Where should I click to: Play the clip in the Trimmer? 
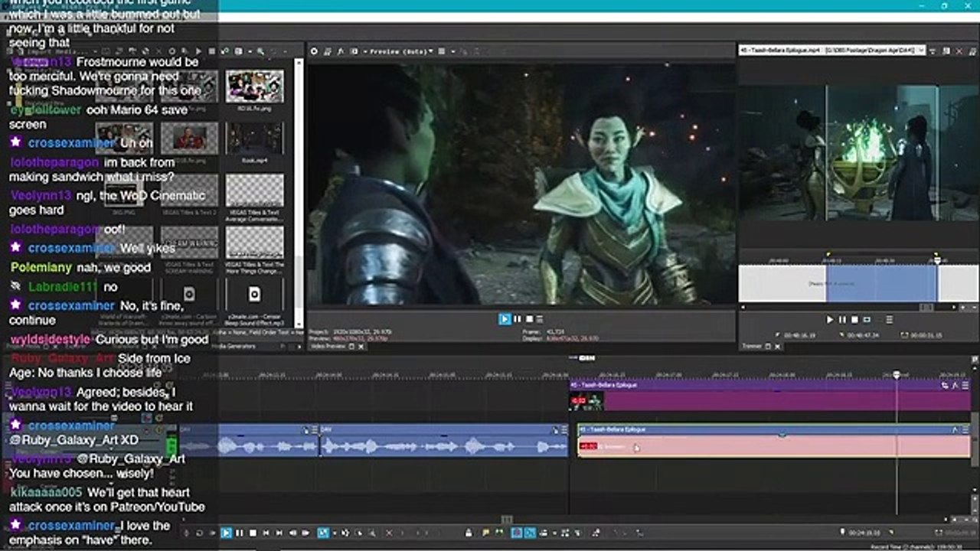click(x=830, y=320)
